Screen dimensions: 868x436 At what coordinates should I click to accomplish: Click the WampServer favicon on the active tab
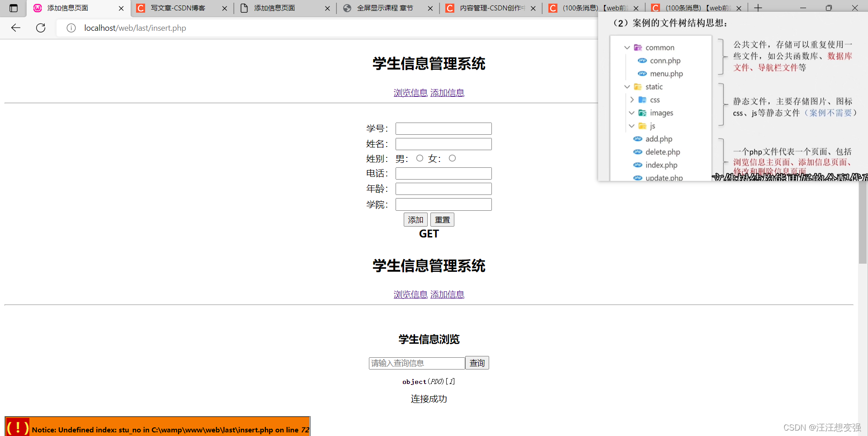point(37,8)
